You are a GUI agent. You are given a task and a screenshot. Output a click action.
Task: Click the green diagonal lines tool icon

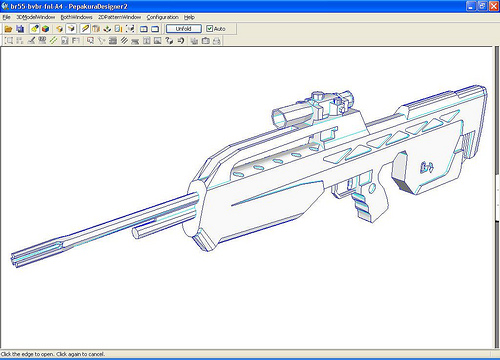[53, 41]
